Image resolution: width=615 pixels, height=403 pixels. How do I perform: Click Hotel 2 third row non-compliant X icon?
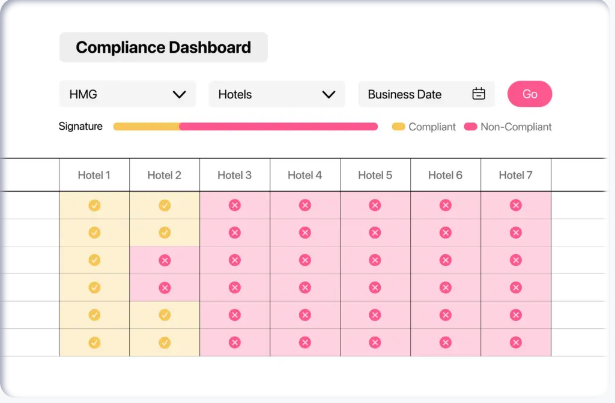click(x=164, y=260)
